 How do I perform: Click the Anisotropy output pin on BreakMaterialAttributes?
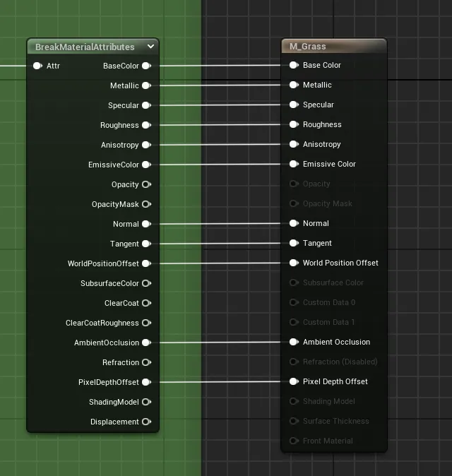click(147, 145)
